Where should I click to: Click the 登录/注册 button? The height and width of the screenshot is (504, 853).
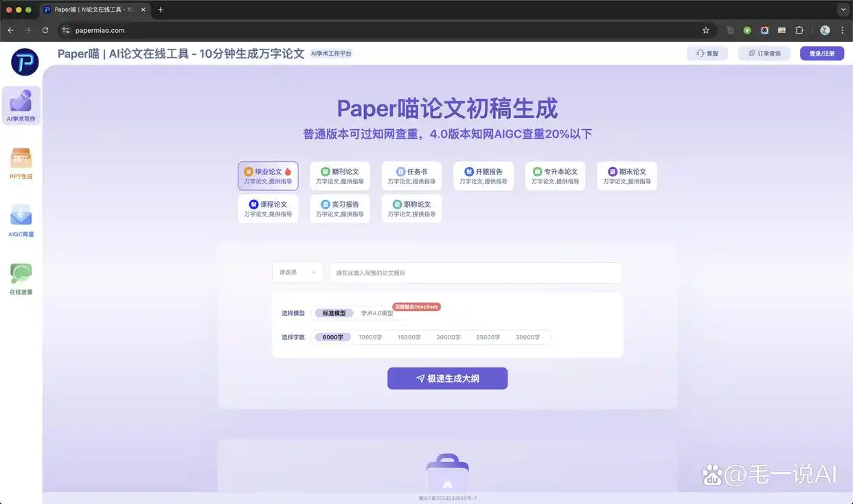tap(822, 53)
